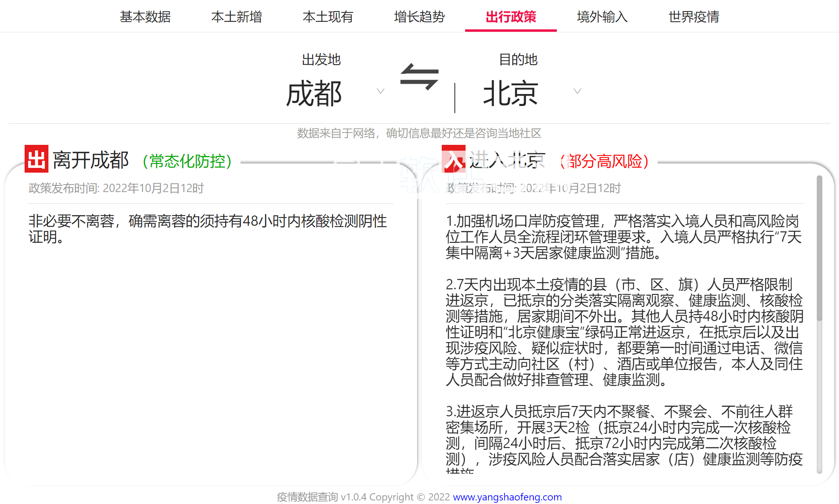Open the 本土新增 tab
Viewport: 839px width, 504px height.
coord(237,17)
